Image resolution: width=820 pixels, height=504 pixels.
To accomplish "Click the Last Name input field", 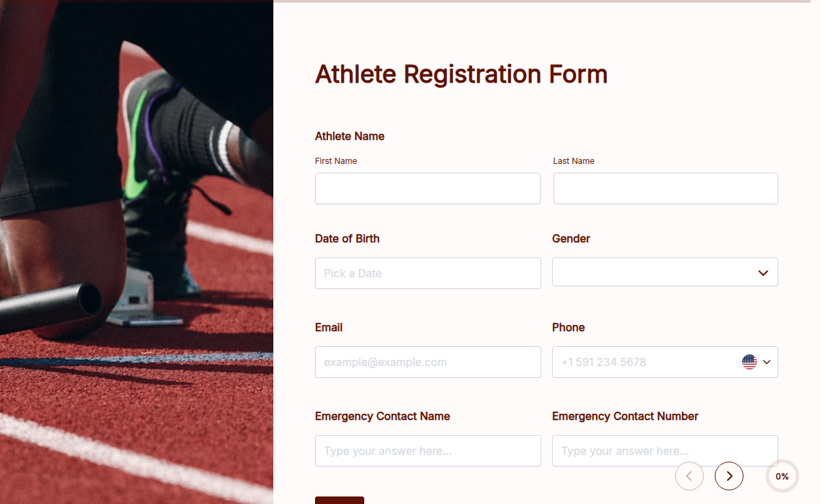I will pos(665,188).
